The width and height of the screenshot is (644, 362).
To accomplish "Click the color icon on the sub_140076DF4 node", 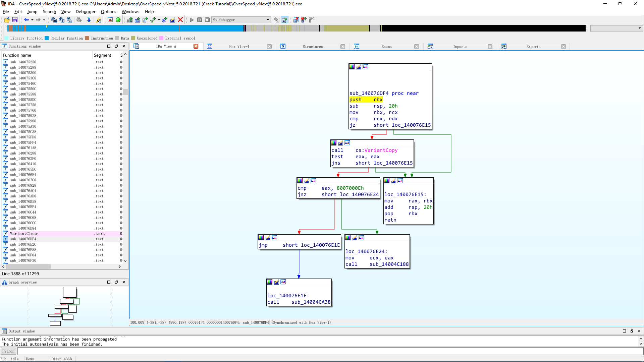I will click(352, 67).
